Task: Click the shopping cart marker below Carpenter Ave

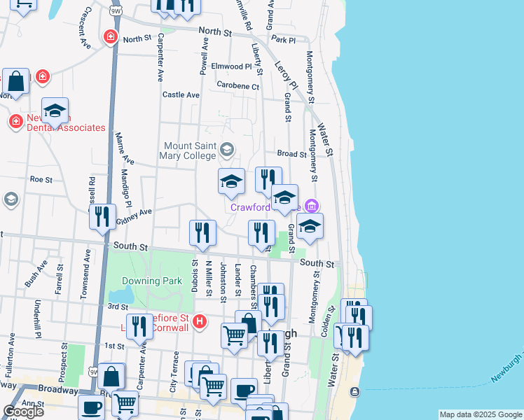Action: pyautogui.click(x=125, y=402)
